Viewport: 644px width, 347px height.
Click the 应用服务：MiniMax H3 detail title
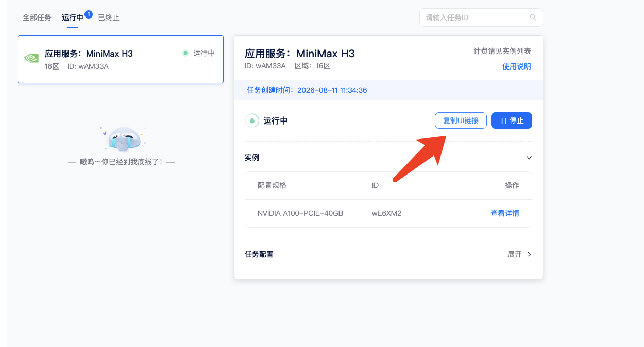coord(300,54)
